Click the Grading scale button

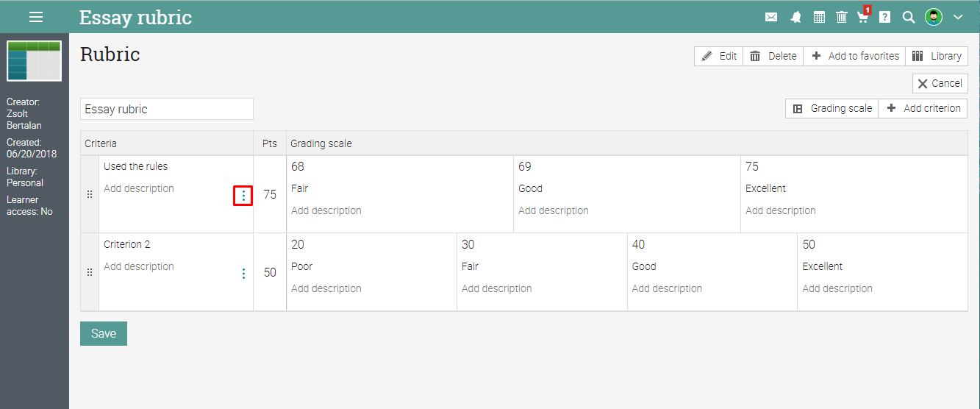tap(832, 108)
